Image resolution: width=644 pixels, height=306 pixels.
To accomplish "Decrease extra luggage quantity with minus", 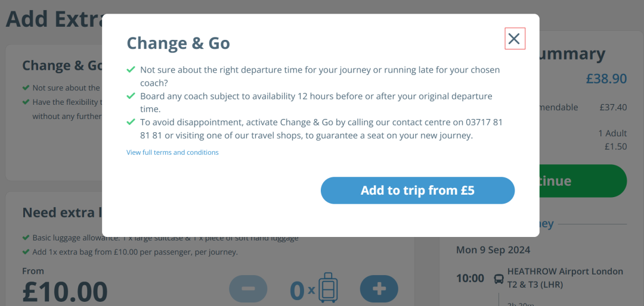I will tap(249, 289).
